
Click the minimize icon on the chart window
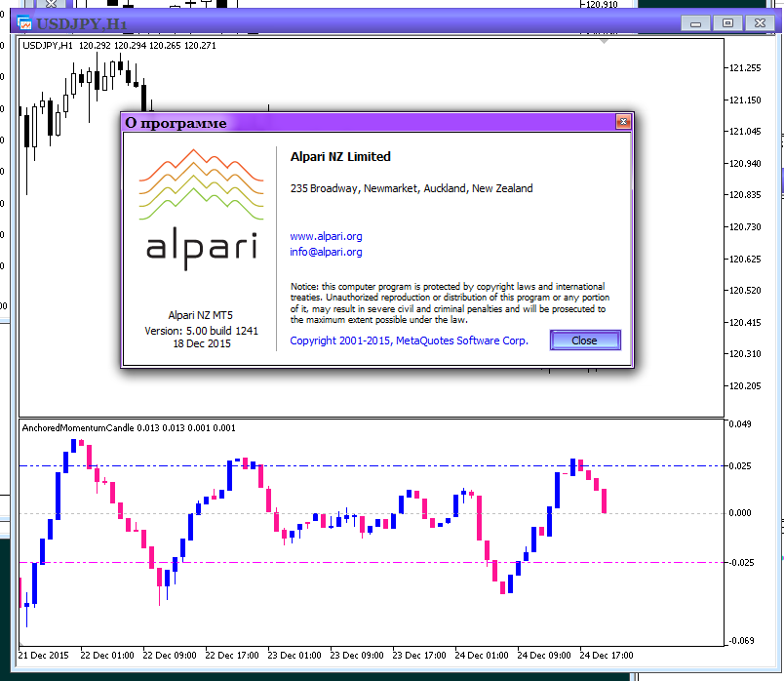pos(694,22)
